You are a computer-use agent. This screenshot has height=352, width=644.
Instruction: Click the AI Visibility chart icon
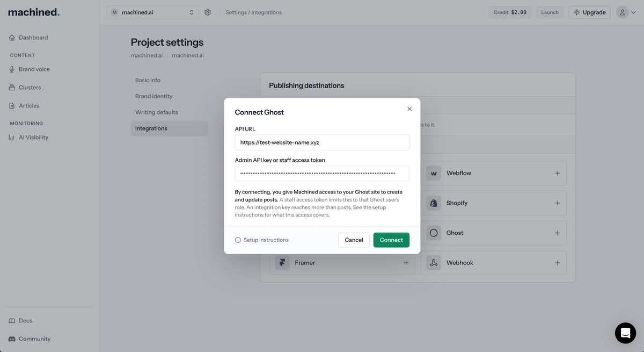point(12,138)
